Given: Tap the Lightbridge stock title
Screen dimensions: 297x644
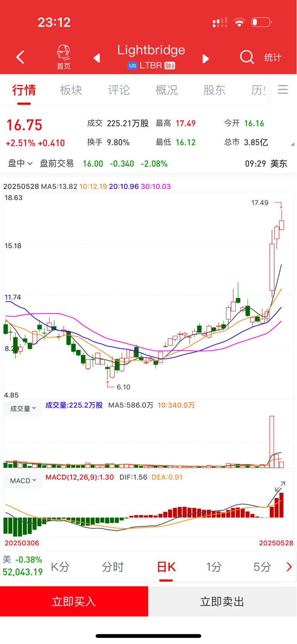Looking at the screenshot, I should 151,50.
